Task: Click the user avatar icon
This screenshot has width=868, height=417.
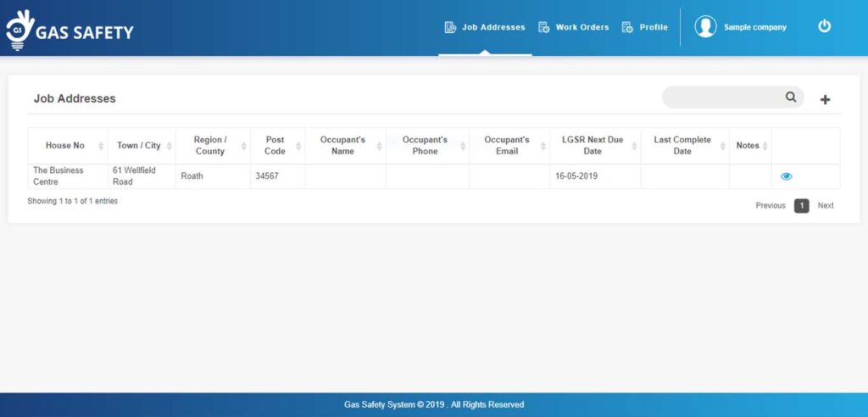Action: click(705, 27)
